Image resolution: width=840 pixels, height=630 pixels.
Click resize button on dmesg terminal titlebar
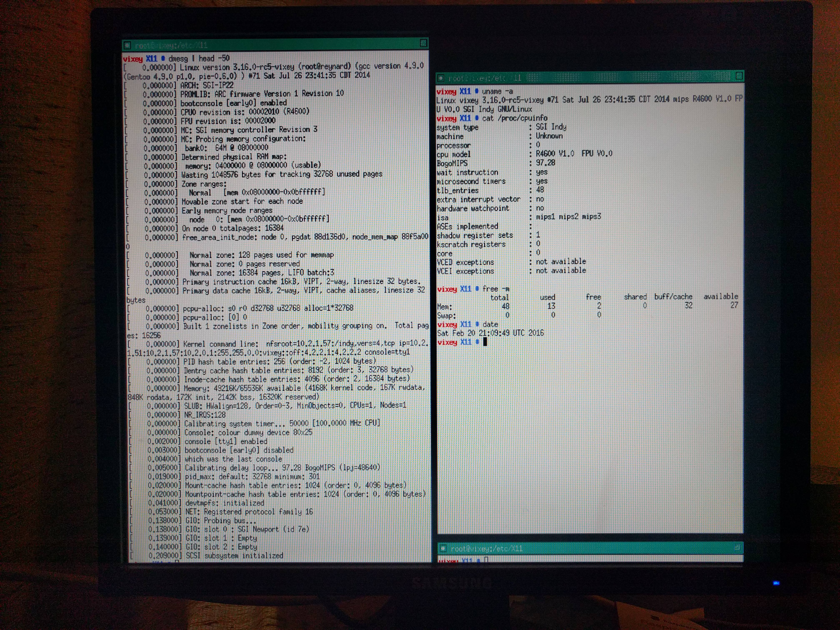point(423,43)
